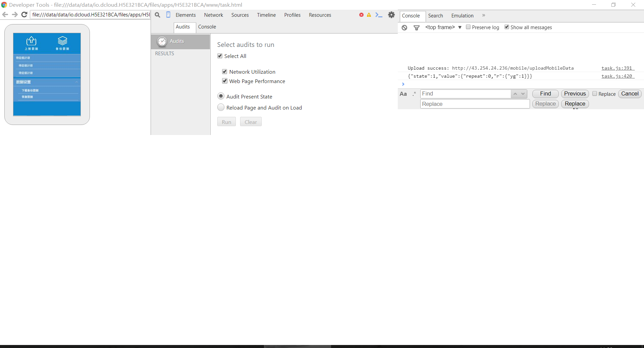Image resolution: width=644 pixels, height=348 pixels.
Task: Switch to the Search drawer tab
Action: [435, 16]
